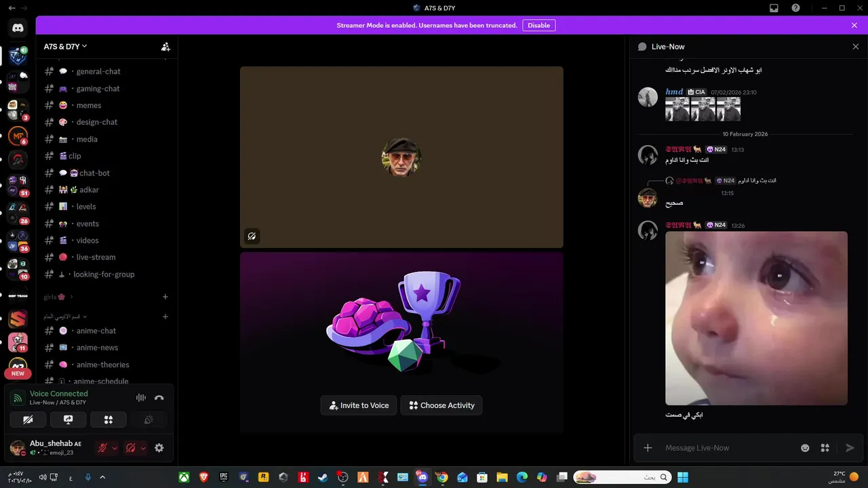
Task: Open the orange MT server icon
Action: (x=18, y=136)
